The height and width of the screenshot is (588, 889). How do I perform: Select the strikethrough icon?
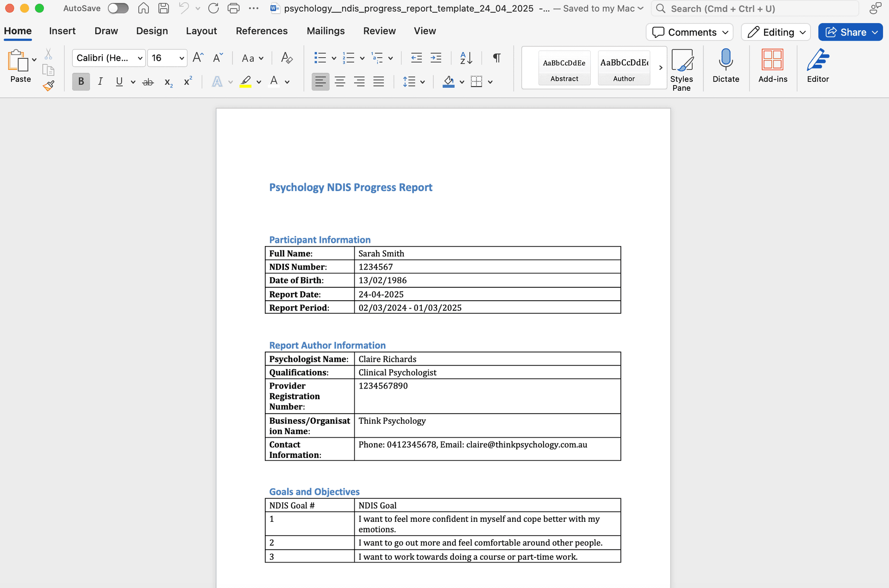(148, 81)
